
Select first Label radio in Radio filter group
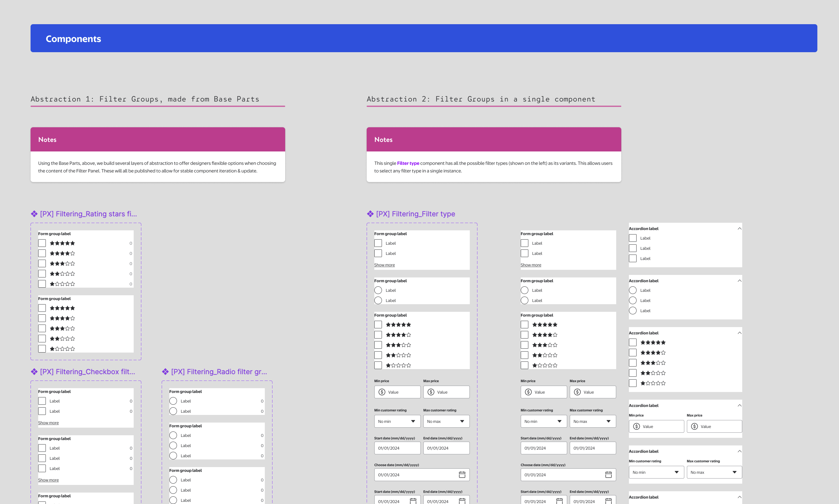pyautogui.click(x=173, y=401)
